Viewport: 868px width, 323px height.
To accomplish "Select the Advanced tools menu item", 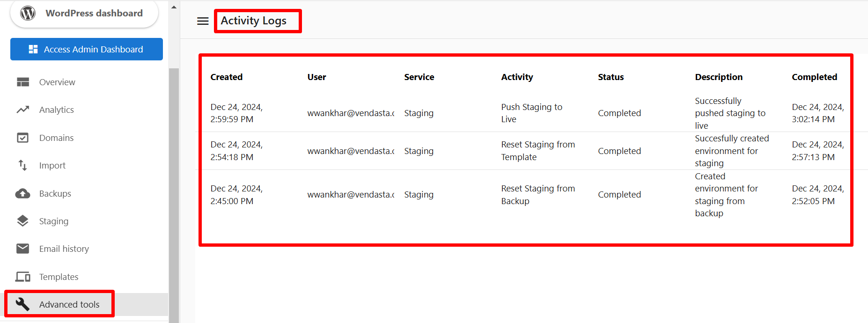I will [69, 304].
